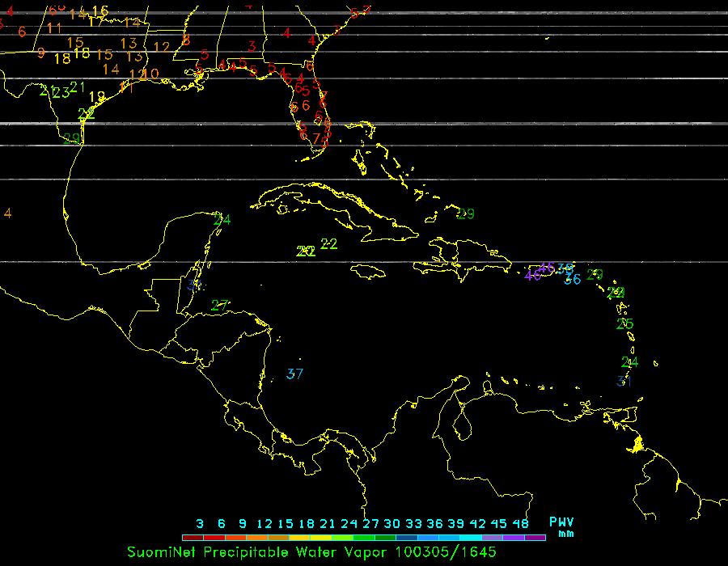Click the light blue 36 reading
Image resolution: width=728 pixels, height=566 pixels.
tap(572, 280)
